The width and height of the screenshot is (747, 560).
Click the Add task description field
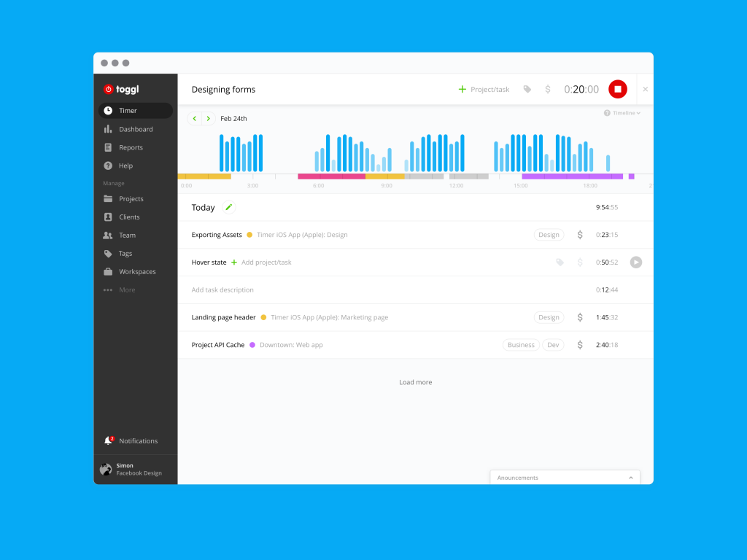222,290
